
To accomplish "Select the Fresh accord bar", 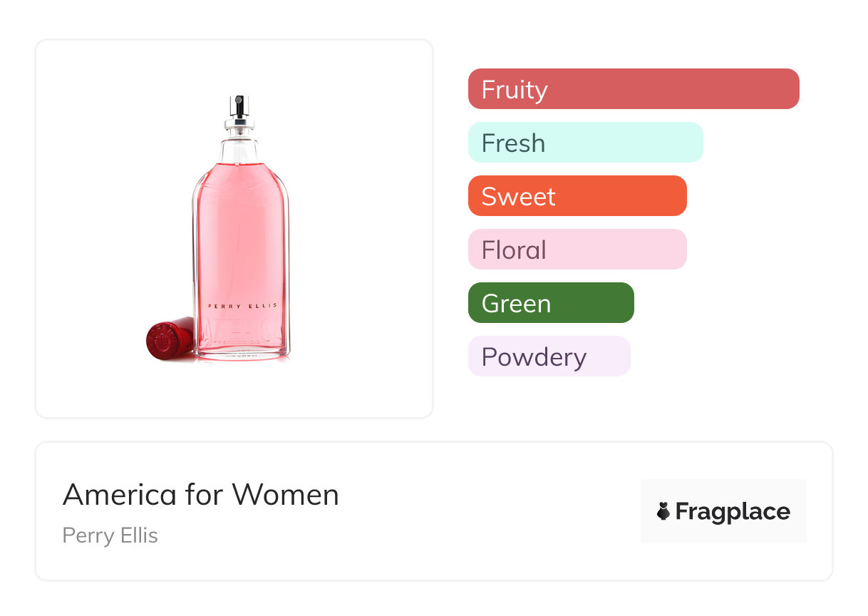I will click(585, 143).
